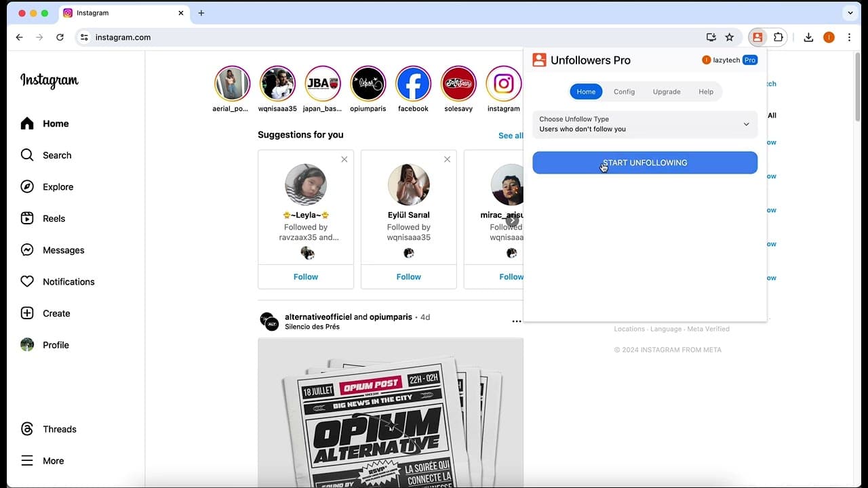The image size is (868, 488).
Task: Open post options three-dot menu
Action: [517, 321]
